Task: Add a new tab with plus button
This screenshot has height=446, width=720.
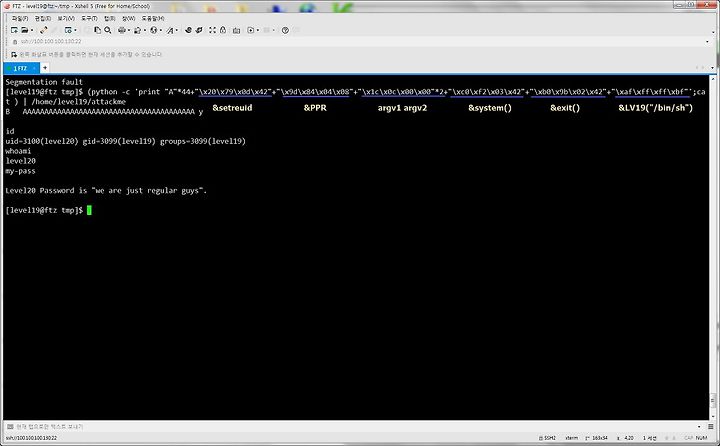Action: (45, 68)
